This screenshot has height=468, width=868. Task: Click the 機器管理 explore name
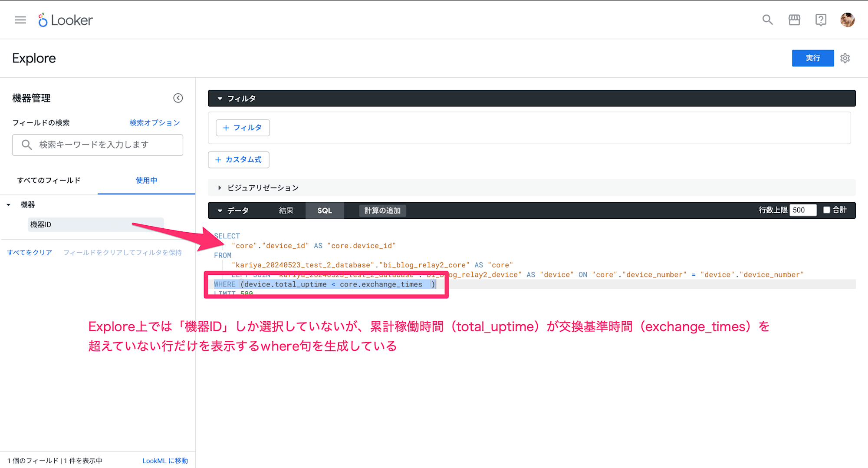[x=31, y=98]
